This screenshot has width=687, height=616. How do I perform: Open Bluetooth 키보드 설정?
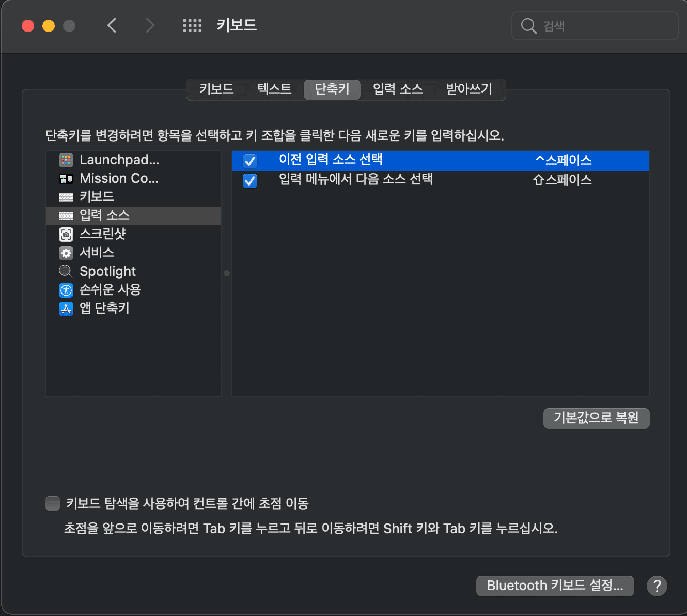point(555,586)
